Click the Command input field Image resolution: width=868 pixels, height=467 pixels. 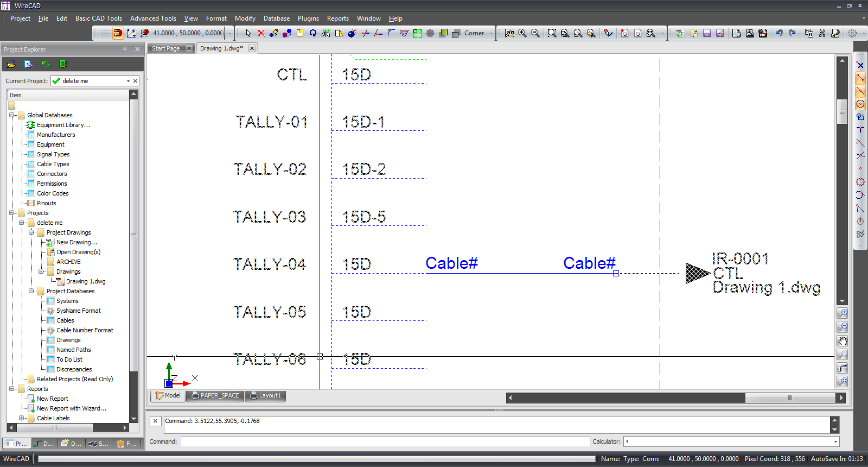pyautogui.click(x=385, y=441)
